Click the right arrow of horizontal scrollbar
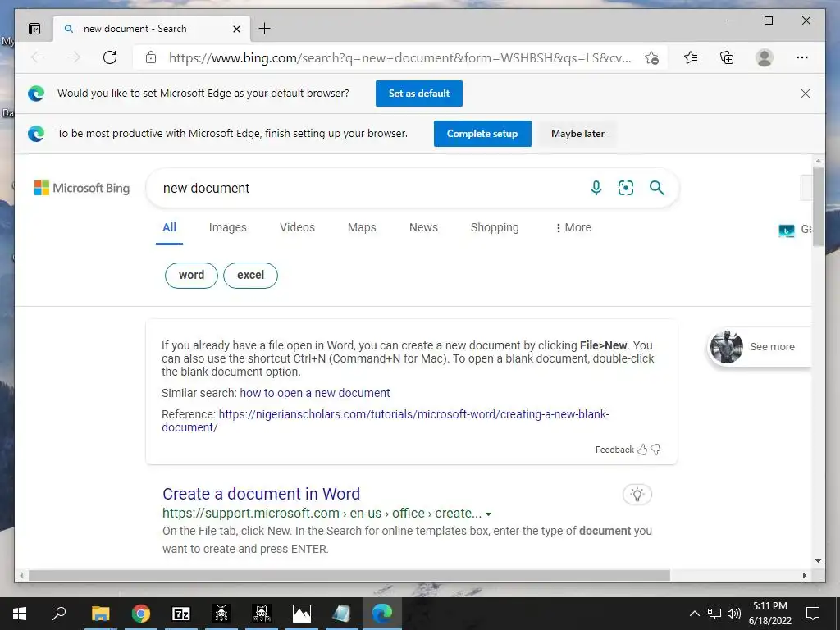The height and width of the screenshot is (630, 840). tap(805, 575)
